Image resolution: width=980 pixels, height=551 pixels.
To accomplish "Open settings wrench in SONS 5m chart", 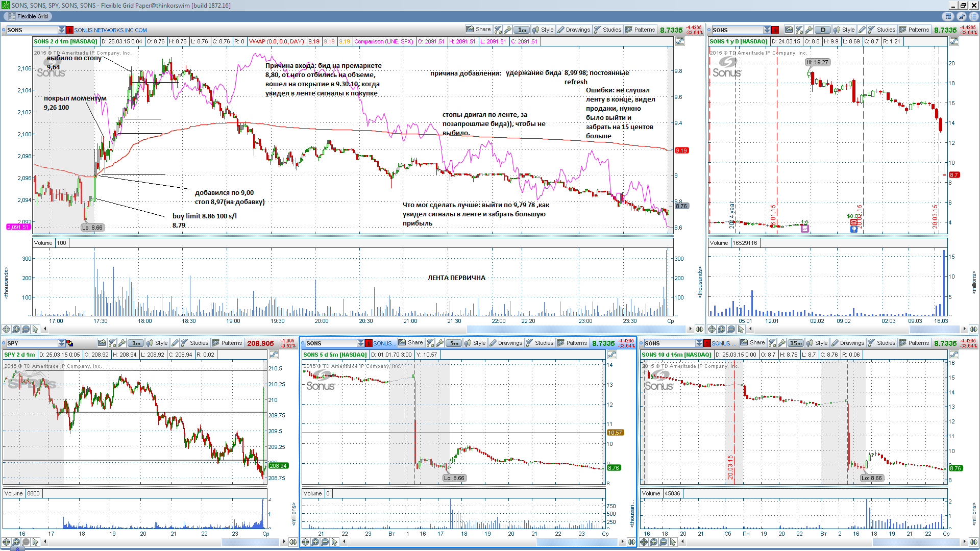I will [440, 343].
